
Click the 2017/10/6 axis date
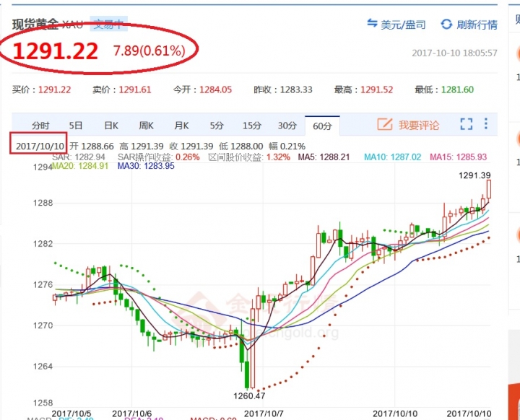coord(132,414)
